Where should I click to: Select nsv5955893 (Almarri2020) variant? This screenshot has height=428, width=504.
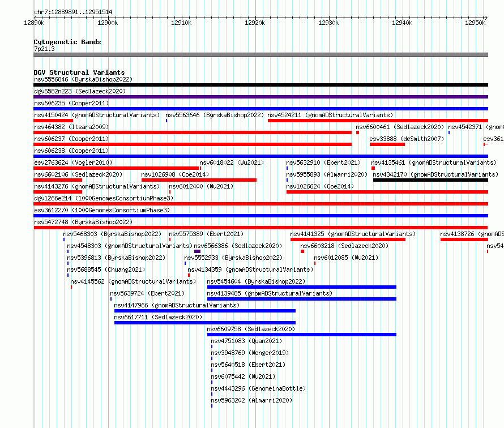coord(327,174)
